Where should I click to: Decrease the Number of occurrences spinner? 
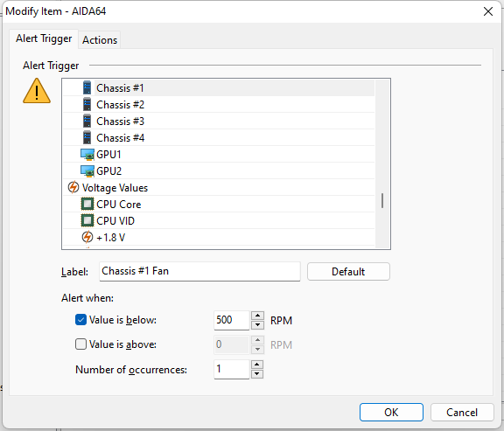(x=257, y=374)
